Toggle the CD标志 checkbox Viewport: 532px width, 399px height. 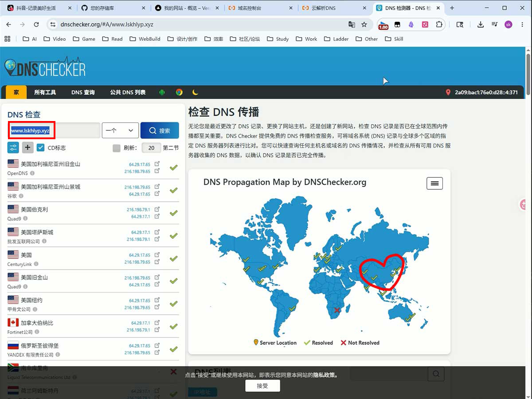[41, 148]
